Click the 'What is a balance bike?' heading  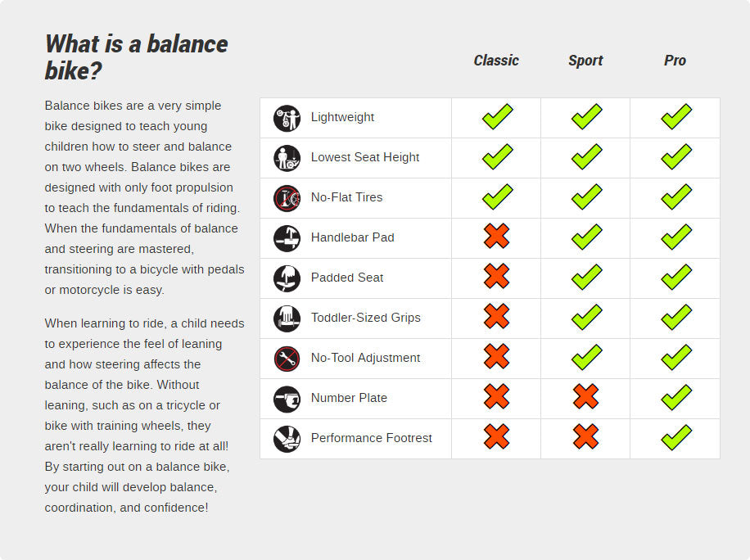[137, 57]
